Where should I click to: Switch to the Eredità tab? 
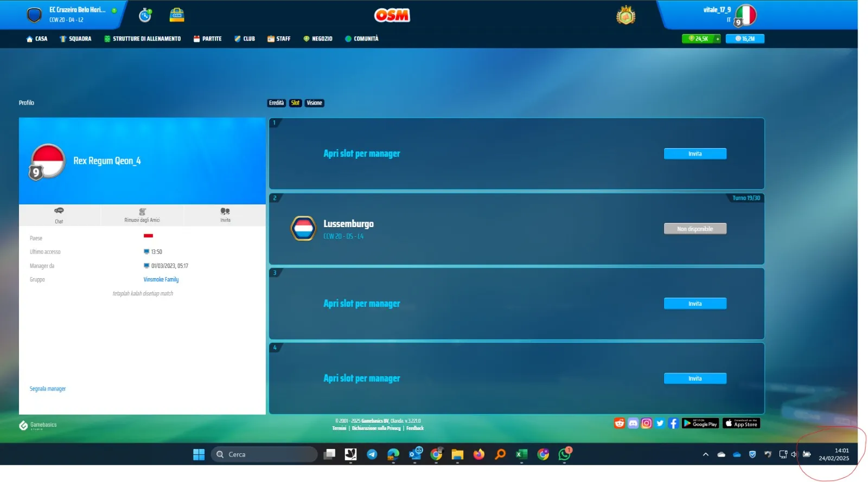pos(276,103)
